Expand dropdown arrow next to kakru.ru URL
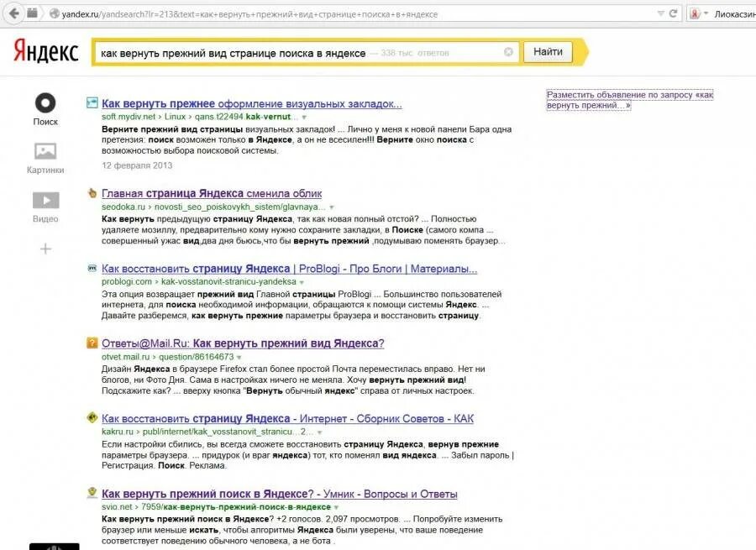 pyautogui.click(x=320, y=432)
